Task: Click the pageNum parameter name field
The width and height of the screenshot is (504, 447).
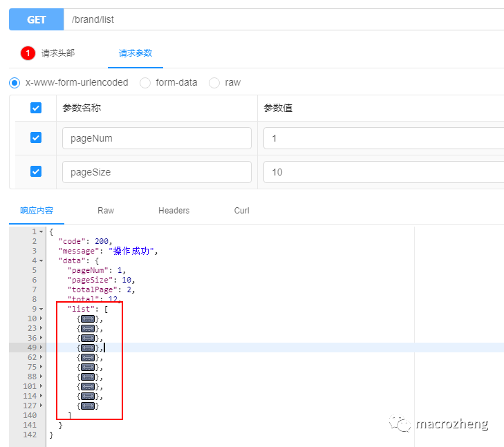Action: point(157,138)
